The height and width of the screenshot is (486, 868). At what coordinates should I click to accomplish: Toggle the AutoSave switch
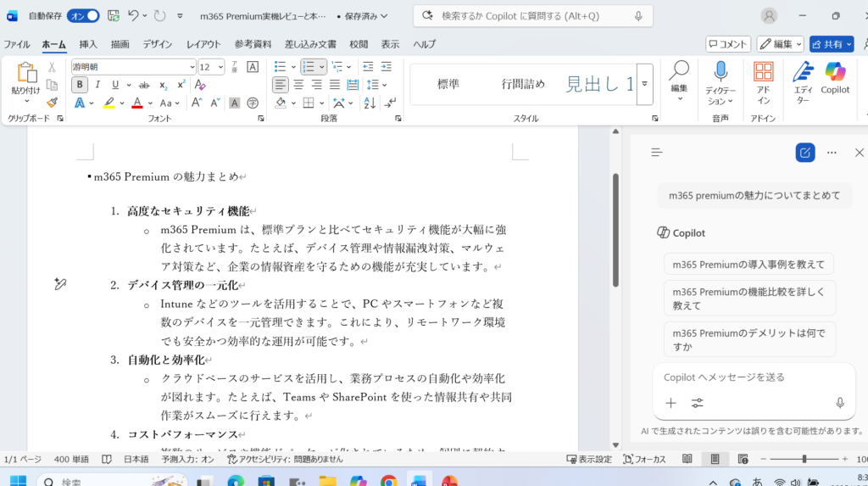(x=83, y=16)
